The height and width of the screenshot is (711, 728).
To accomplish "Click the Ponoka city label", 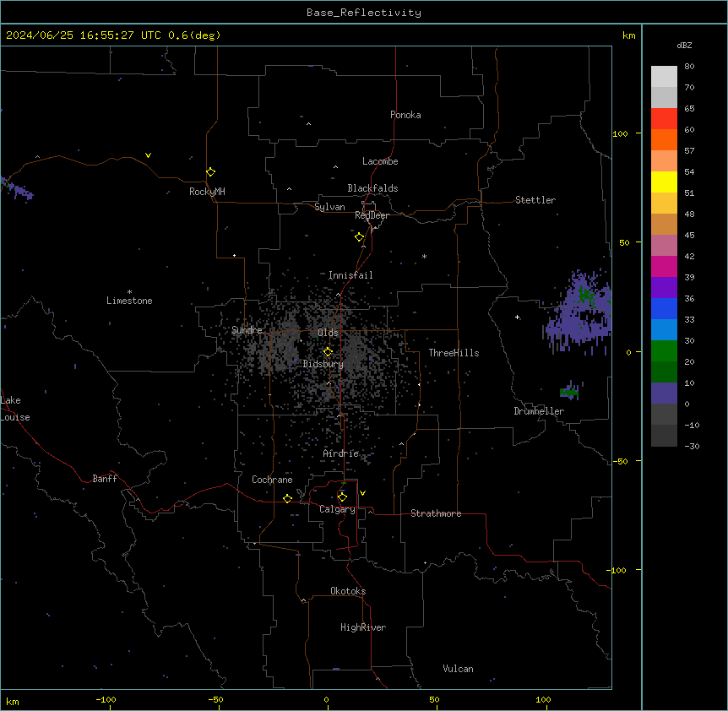I will tap(405, 115).
